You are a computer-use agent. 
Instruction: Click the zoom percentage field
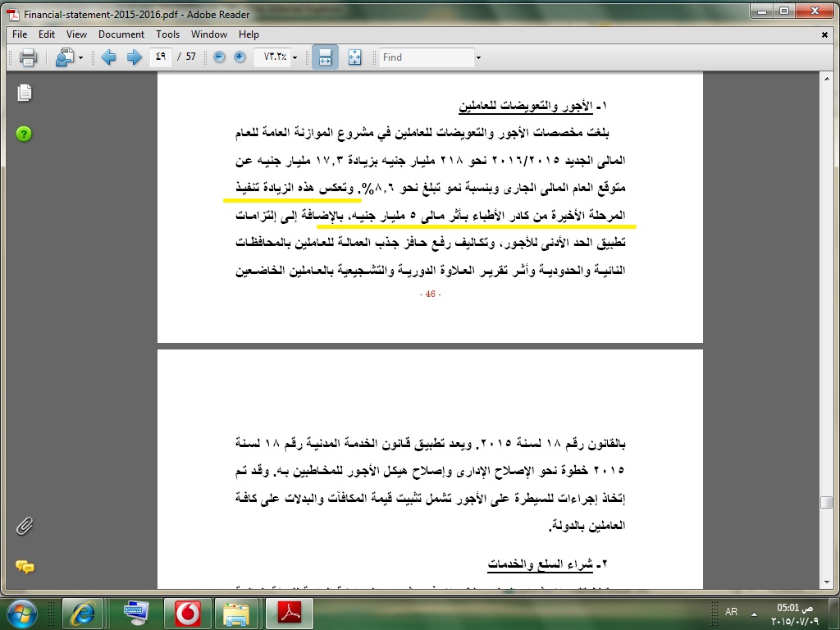[272, 57]
